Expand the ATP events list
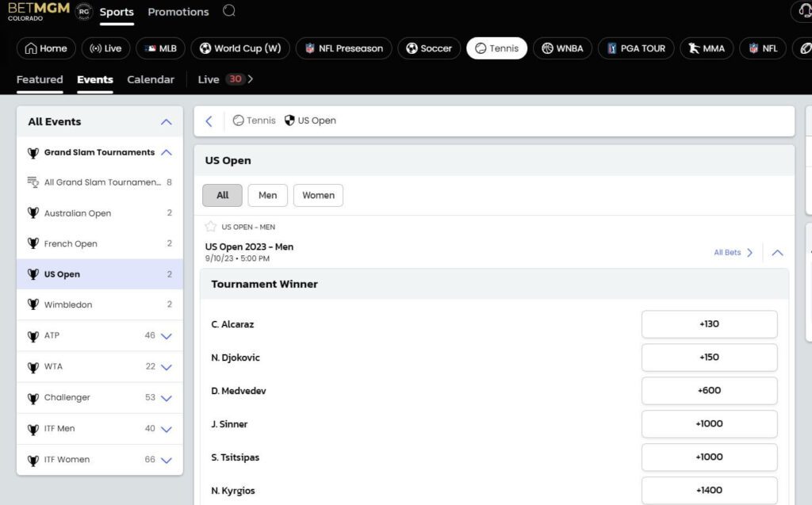This screenshot has width=812, height=505. click(x=167, y=336)
